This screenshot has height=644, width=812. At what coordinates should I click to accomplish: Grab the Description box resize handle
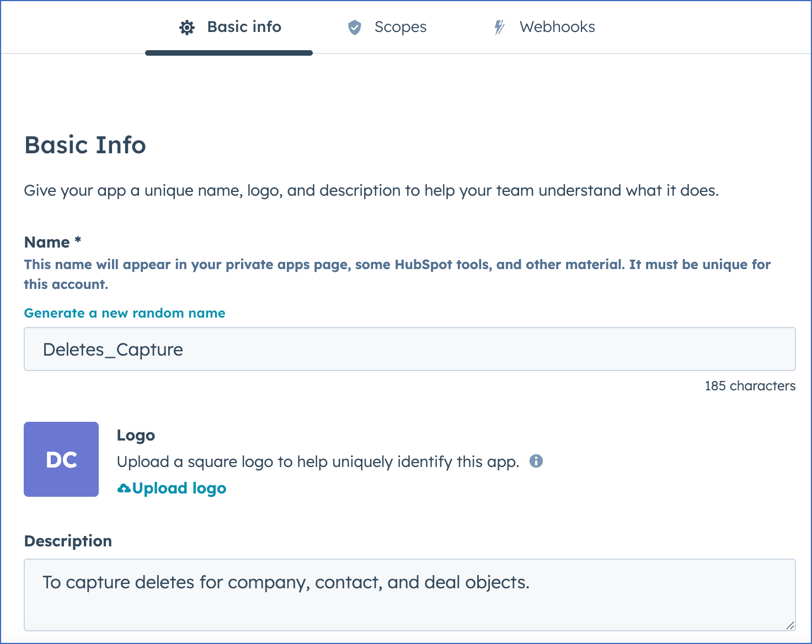point(790,625)
